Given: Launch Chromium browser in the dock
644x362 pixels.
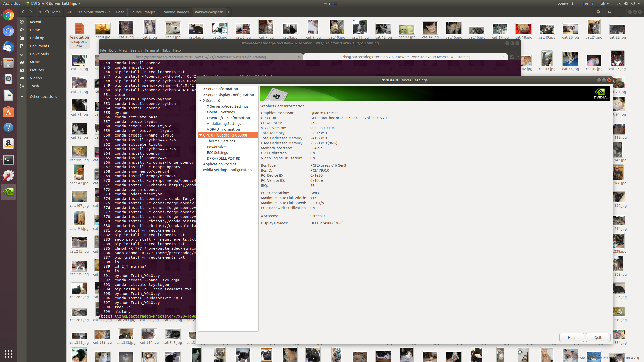Looking at the screenshot, I should click(x=8, y=31).
